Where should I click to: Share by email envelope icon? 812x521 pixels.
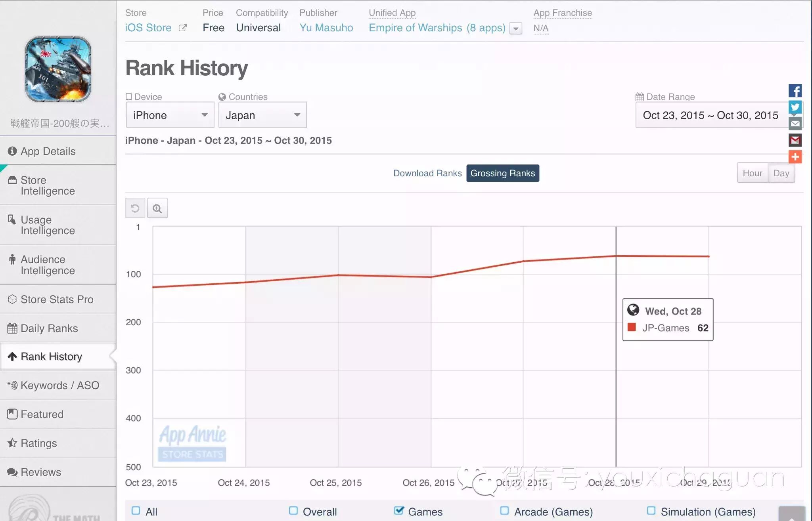[795, 124]
